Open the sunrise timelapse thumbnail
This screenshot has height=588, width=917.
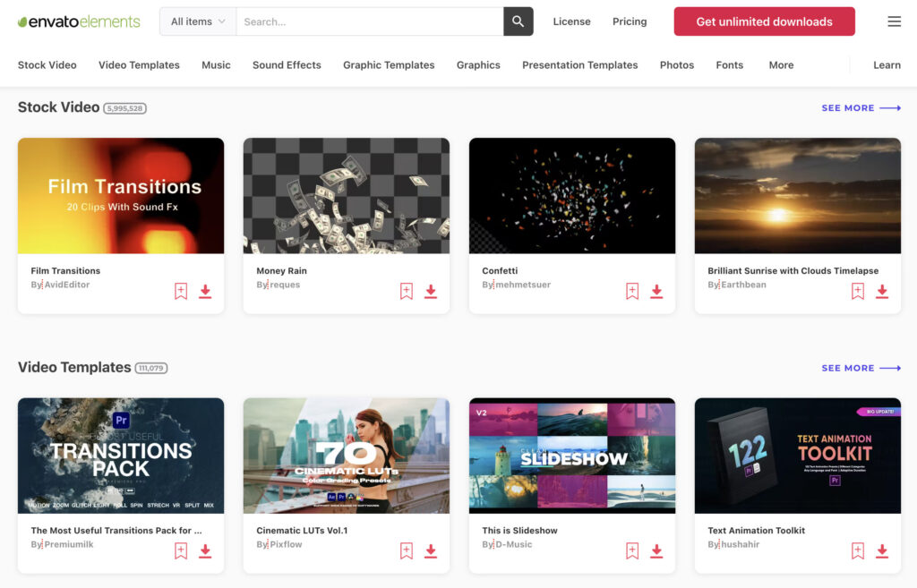pyautogui.click(x=798, y=196)
